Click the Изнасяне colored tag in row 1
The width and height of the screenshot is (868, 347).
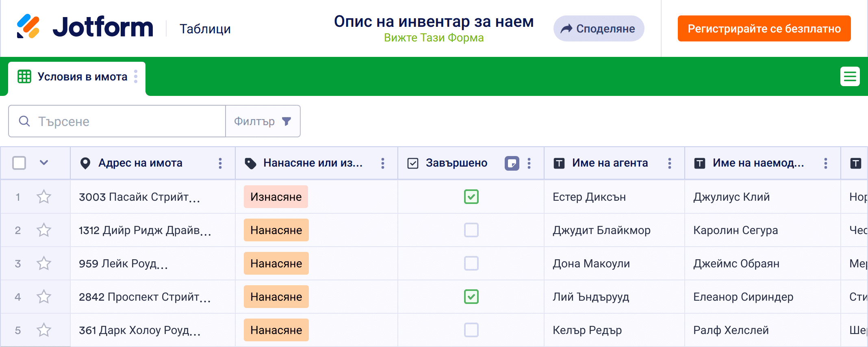[x=276, y=197]
